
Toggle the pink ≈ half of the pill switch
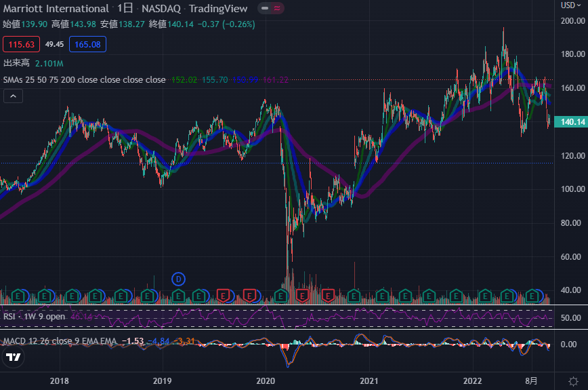pyautogui.click(x=277, y=8)
